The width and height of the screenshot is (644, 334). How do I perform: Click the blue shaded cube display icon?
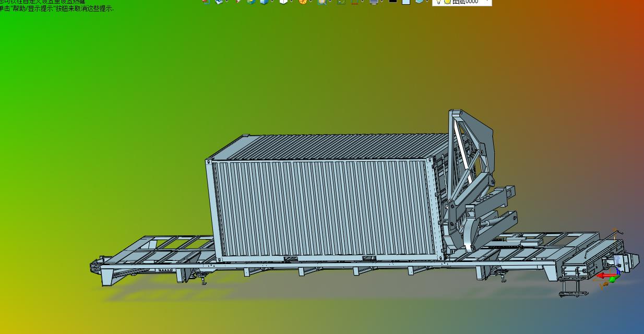click(x=264, y=2)
